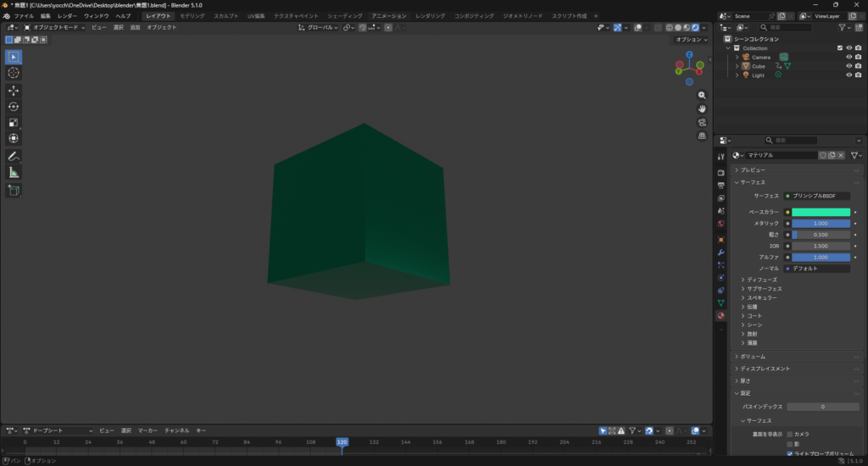Screen dimensions: 868x466
Task: Hide the Cube in the outliner
Action: (848, 66)
